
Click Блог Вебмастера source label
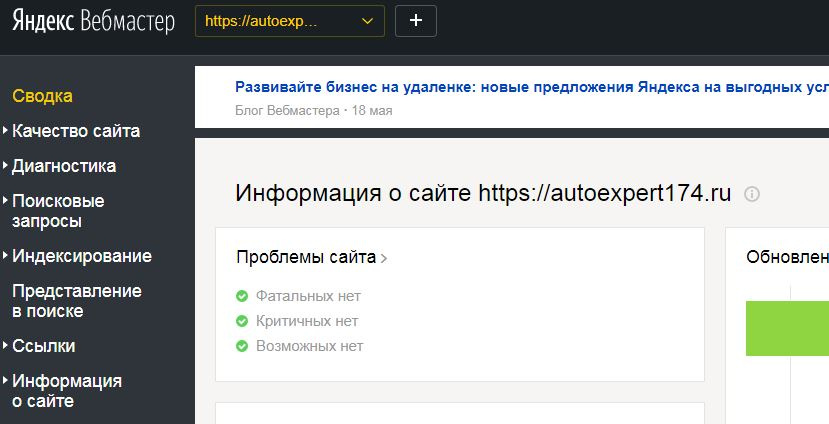287,110
